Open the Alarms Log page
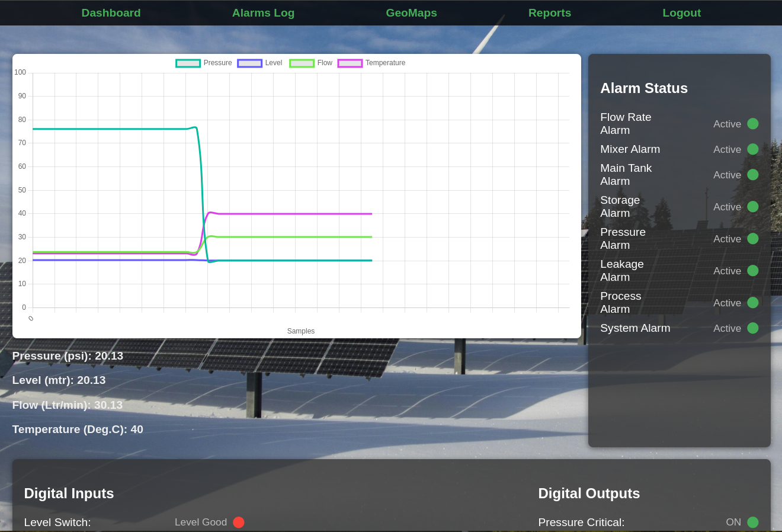 263,13
